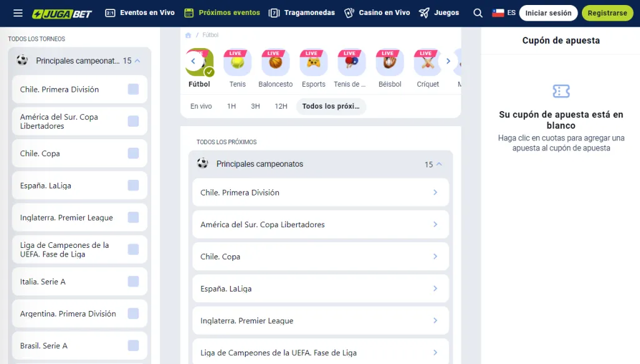Click the search magnifier icon
The height and width of the screenshot is (364, 640).
pyautogui.click(x=477, y=13)
